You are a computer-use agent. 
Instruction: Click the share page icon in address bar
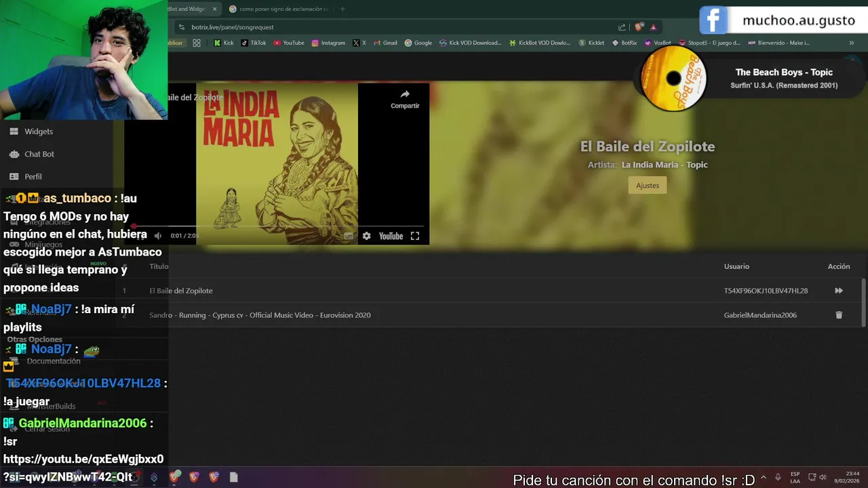click(622, 27)
